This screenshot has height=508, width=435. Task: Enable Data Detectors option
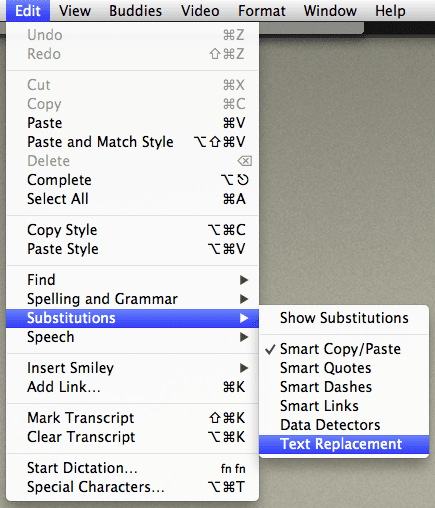[344, 425]
